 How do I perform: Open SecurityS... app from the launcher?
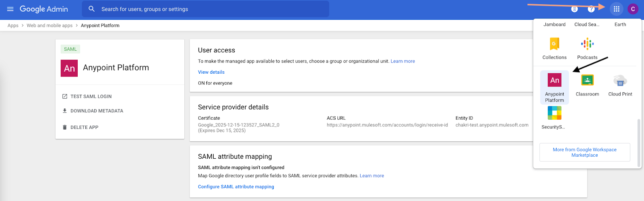554,118
